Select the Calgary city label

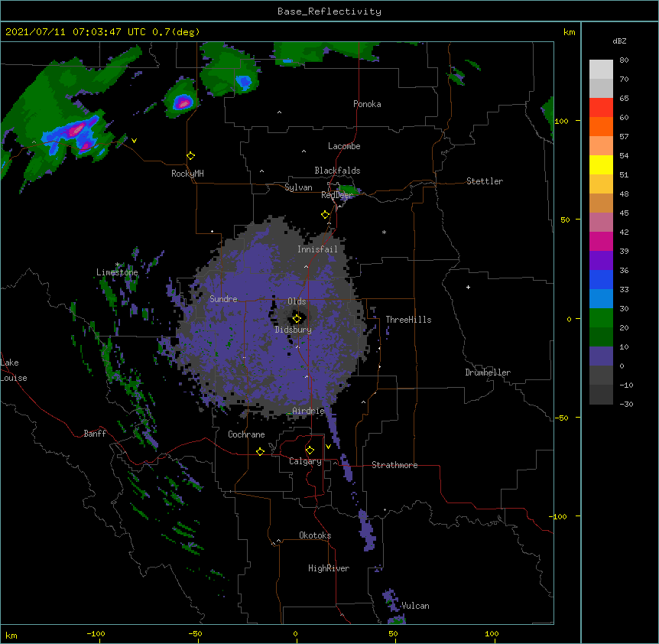(x=305, y=461)
